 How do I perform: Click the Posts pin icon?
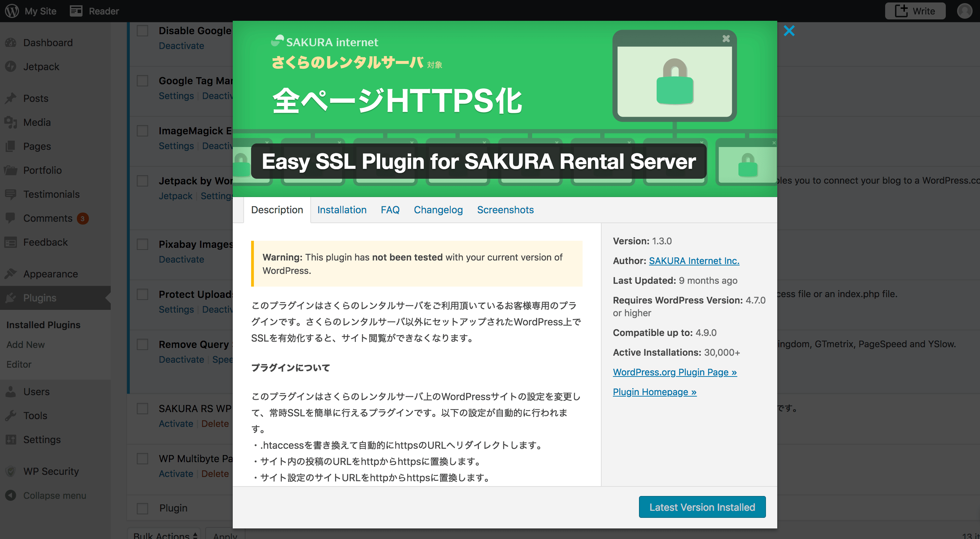pyautogui.click(x=11, y=98)
